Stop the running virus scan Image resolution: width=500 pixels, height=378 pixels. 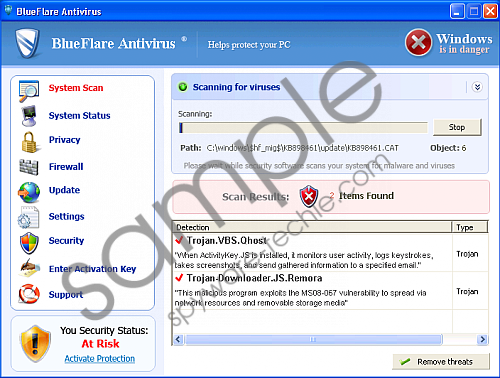coord(457,127)
